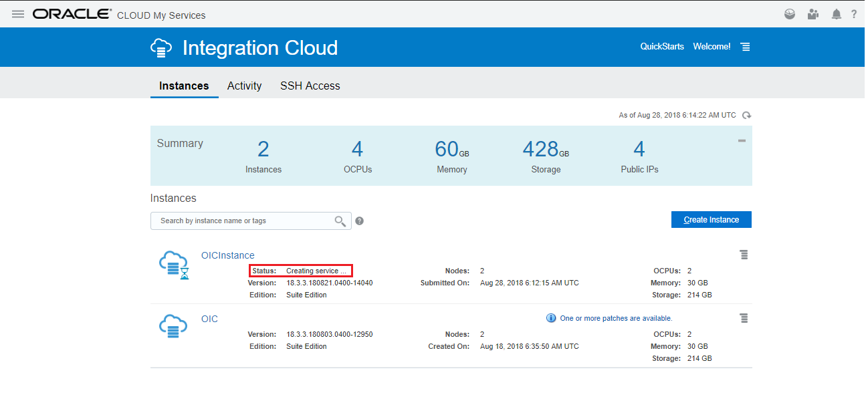Click the search magnifier icon
Viewport: 868px width, 409px height.
click(340, 221)
